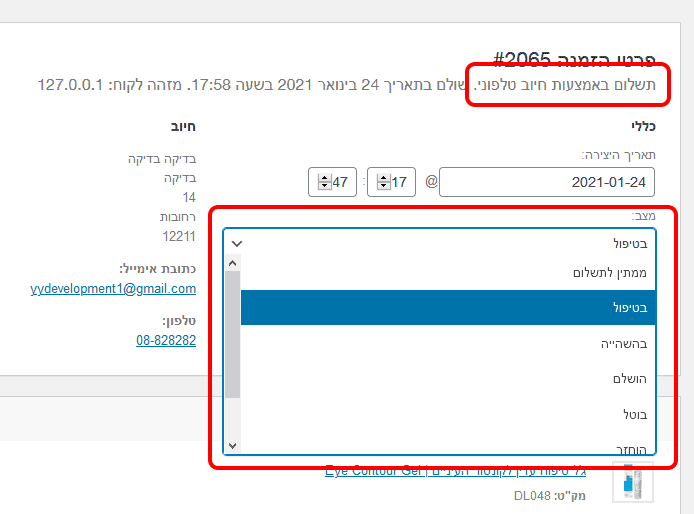Click the billing city רחובות
694x514 pixels.
(177, 217)
